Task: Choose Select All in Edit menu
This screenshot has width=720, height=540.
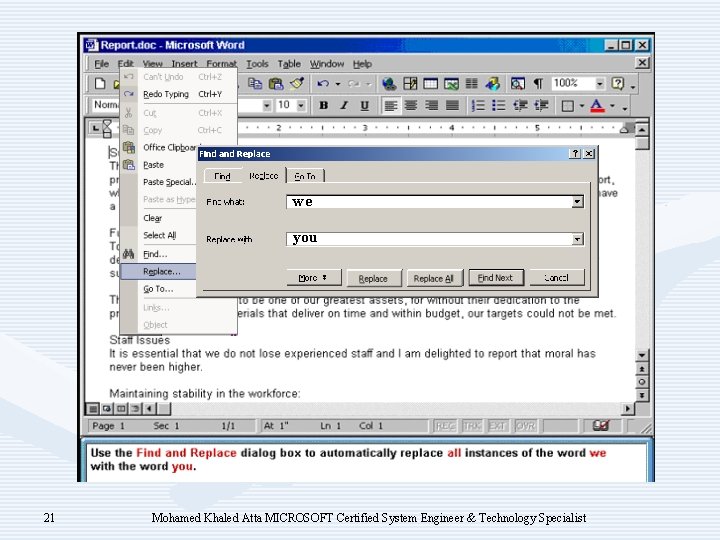Action: [159, 235]
